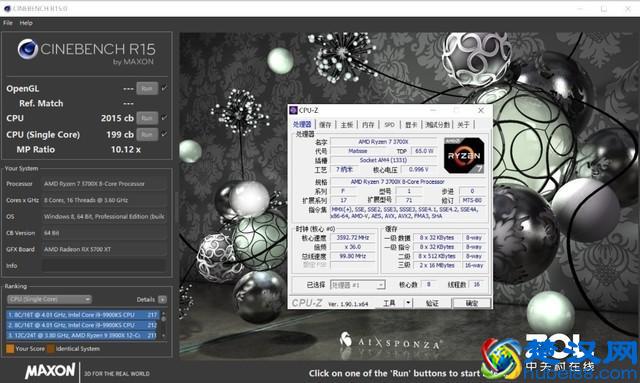Open the 工具 dropdown arrow in CPU-Z
Screen dimensions: 640x383
tap(408, 303)
